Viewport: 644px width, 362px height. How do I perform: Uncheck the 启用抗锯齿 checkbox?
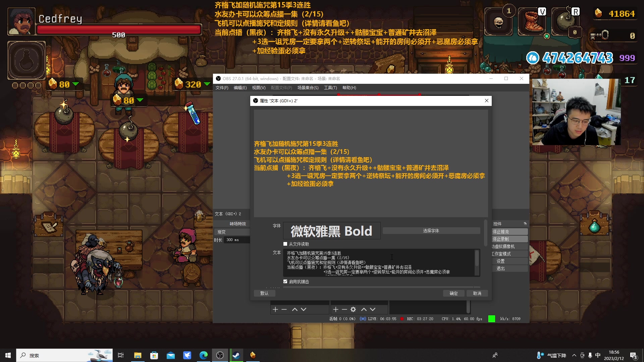[285, 282]
